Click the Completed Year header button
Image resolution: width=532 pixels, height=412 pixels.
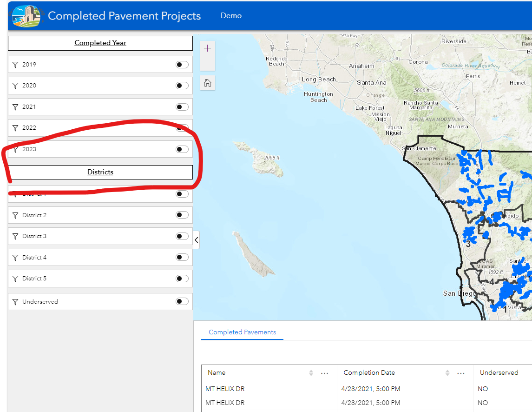point(100,43)
